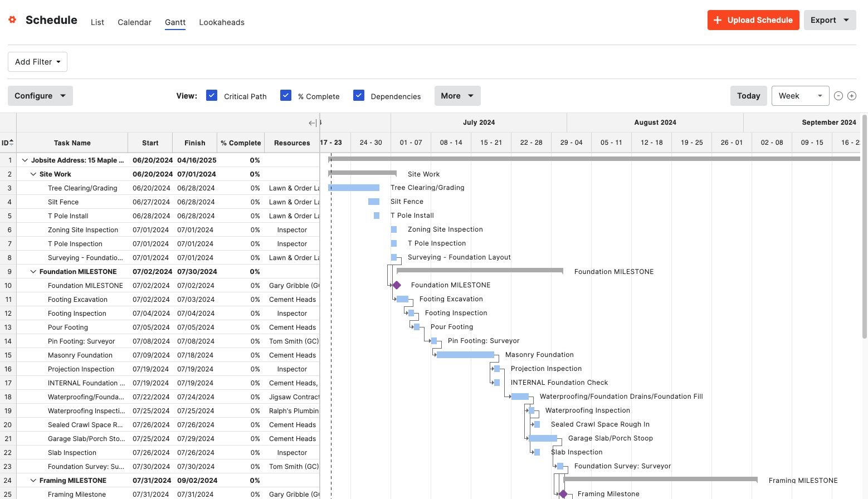This screenshot has width=868, height=499.
Task: Click the orange Schedule gear icon
Action: (x=12, y=19)
